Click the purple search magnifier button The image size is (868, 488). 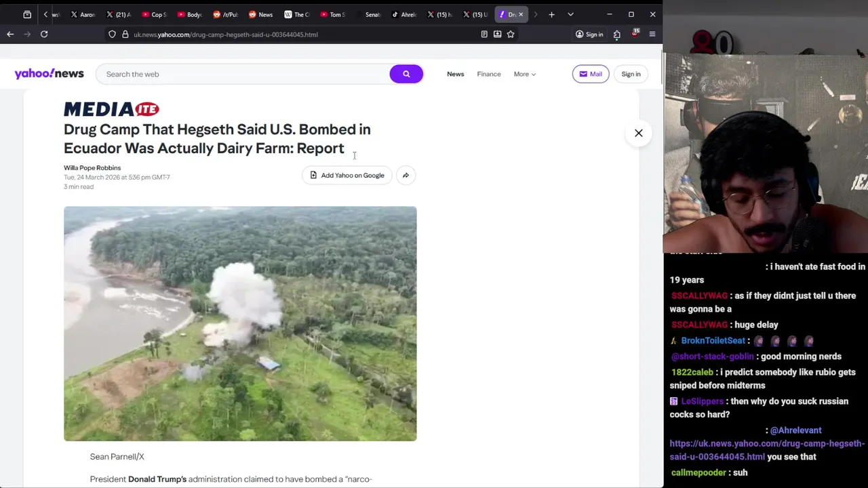tap(406, 74)
